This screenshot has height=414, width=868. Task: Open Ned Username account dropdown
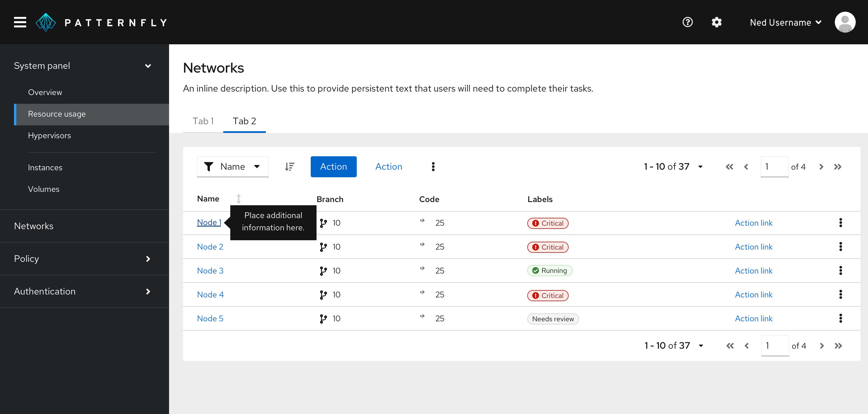786,22
